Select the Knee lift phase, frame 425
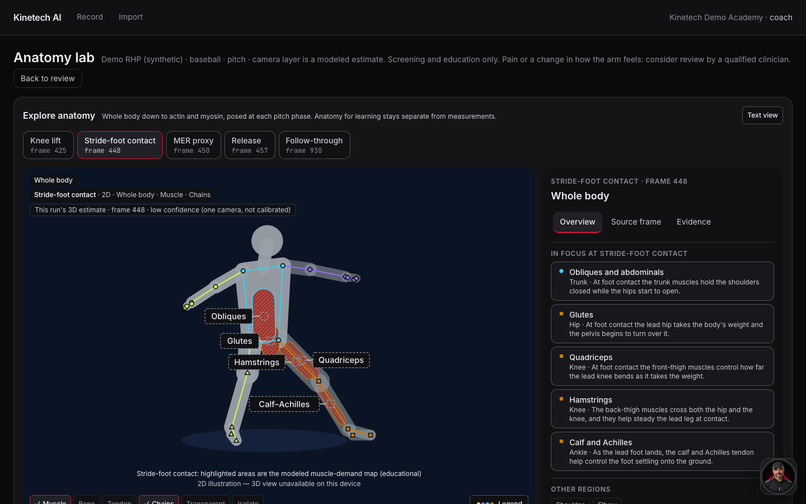The height and width of the screenshot is (504, 806). point(48,145)
